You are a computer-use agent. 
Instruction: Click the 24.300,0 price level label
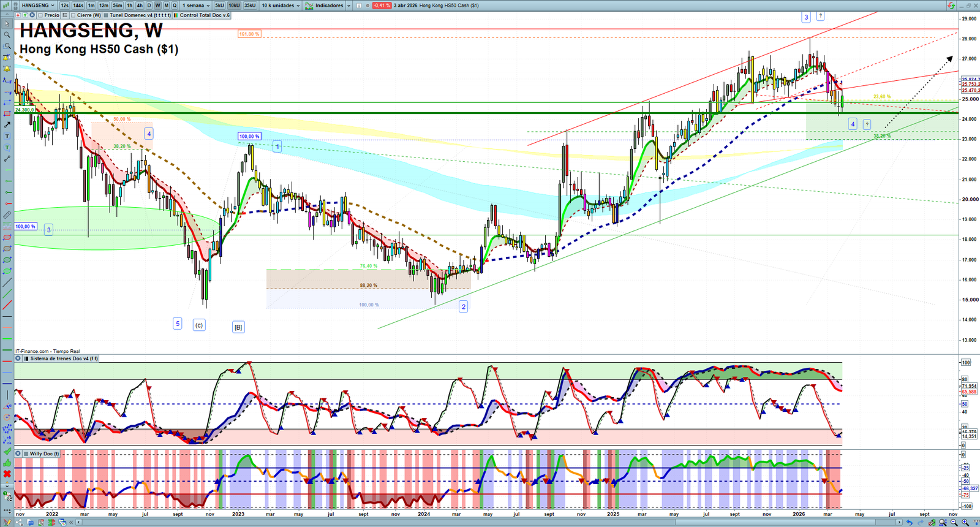click(x=24, y=110)
